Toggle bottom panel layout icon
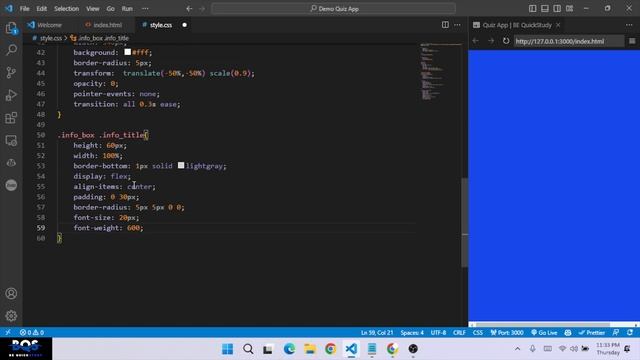The height and width of the screenshot is (360, 640). tap(545, 9)
